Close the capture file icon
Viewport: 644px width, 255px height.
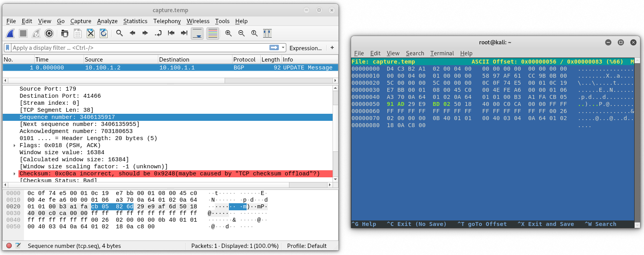tap(91, 33)
